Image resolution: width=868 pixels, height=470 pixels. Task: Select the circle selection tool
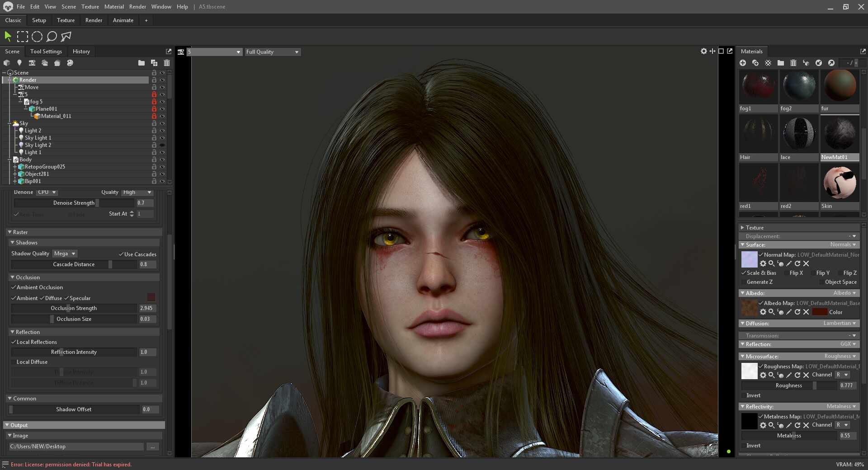tap(37, 37)
